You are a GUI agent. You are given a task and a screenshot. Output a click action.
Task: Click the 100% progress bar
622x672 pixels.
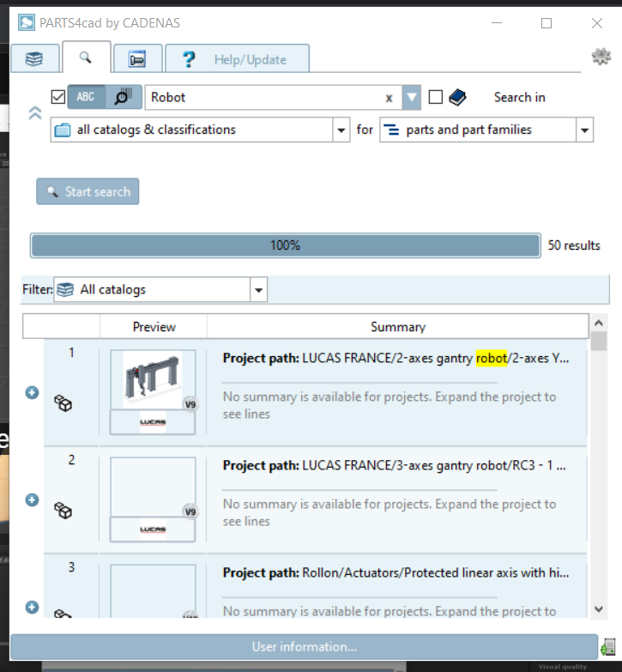click(286, 245)
